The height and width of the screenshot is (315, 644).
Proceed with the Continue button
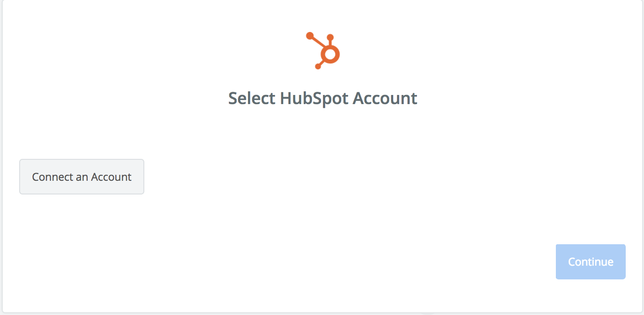tap(591, 262)
